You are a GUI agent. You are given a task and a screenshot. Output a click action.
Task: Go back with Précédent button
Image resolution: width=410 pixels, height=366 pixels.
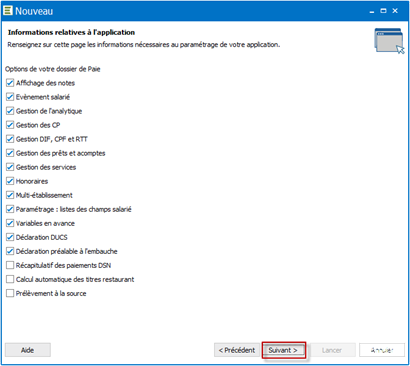point(237,350)
